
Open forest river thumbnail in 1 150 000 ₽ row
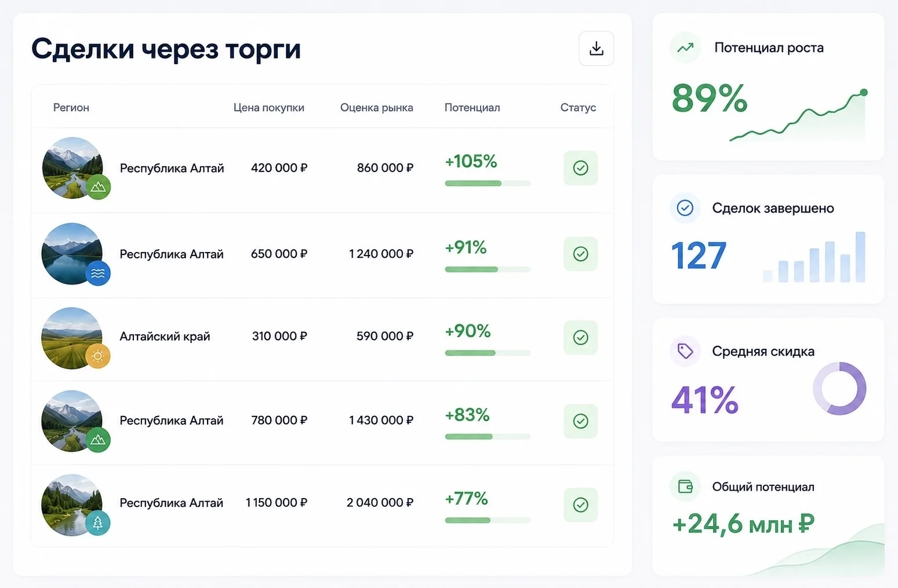[x=72, y=505]
